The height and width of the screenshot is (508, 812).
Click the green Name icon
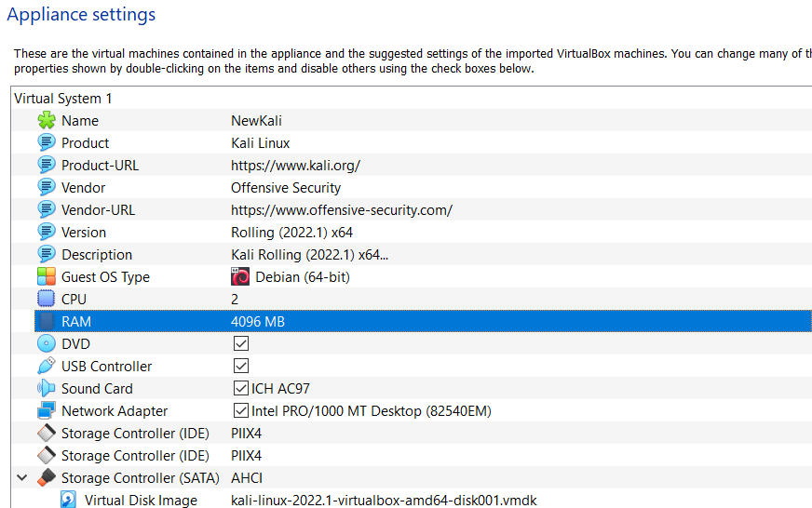[47, 121]
